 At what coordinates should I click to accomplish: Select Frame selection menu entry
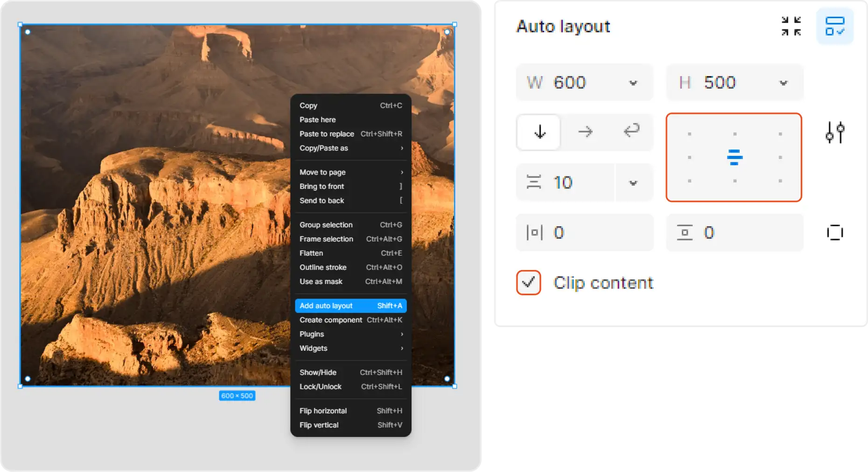(x=351, y=239)
